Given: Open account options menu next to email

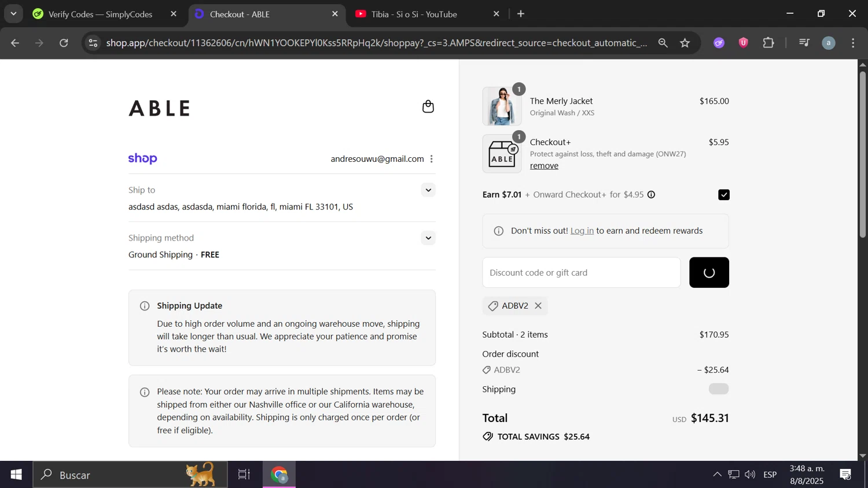Looking at the screenshot, I should 432,159.
